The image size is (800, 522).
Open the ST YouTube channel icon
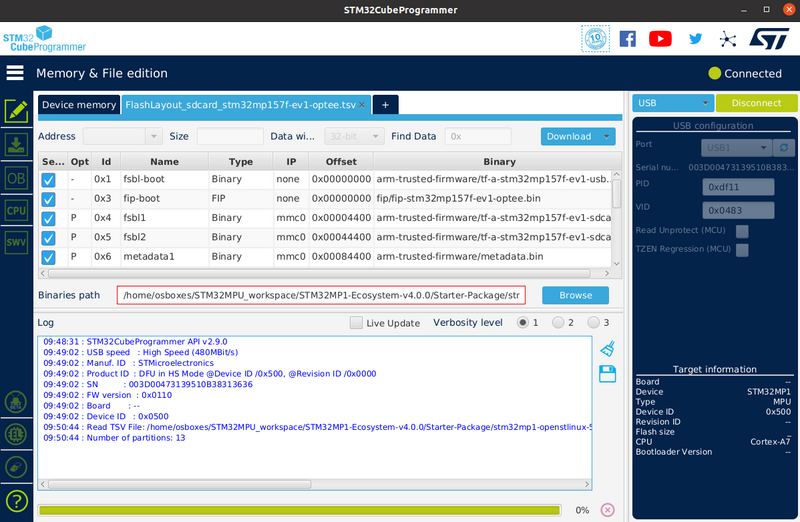[x=660, y=39]
